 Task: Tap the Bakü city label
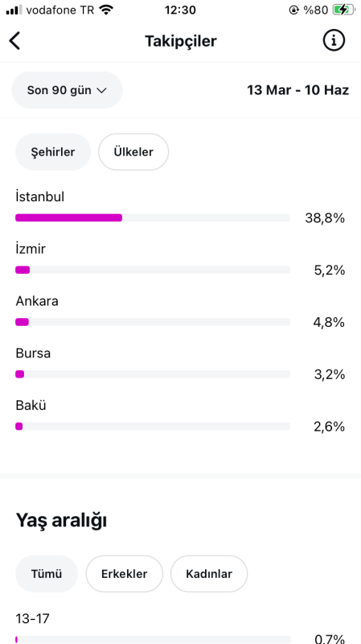[31, 406]
